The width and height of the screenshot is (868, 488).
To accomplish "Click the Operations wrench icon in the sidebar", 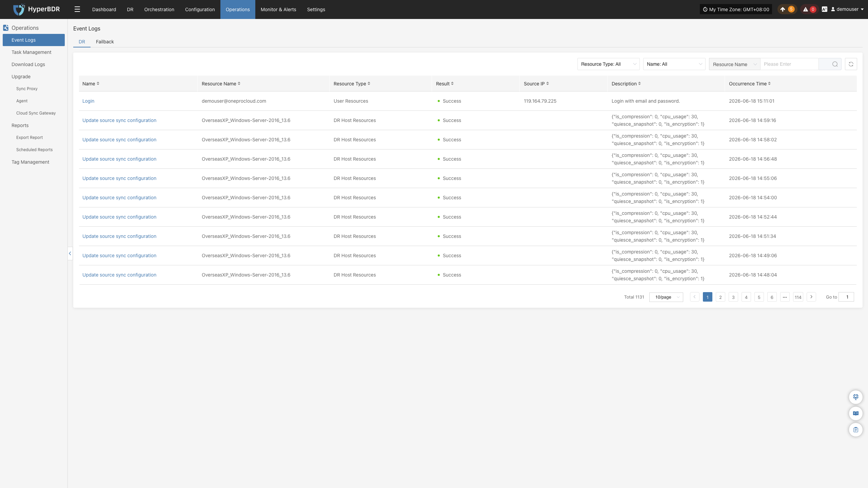I will [6, 28].
